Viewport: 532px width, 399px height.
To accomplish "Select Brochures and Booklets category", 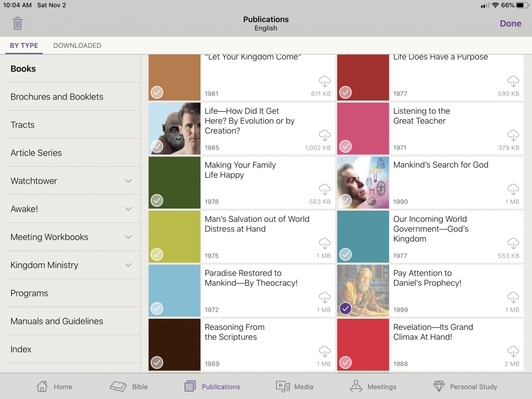I will tap(57, 97).
